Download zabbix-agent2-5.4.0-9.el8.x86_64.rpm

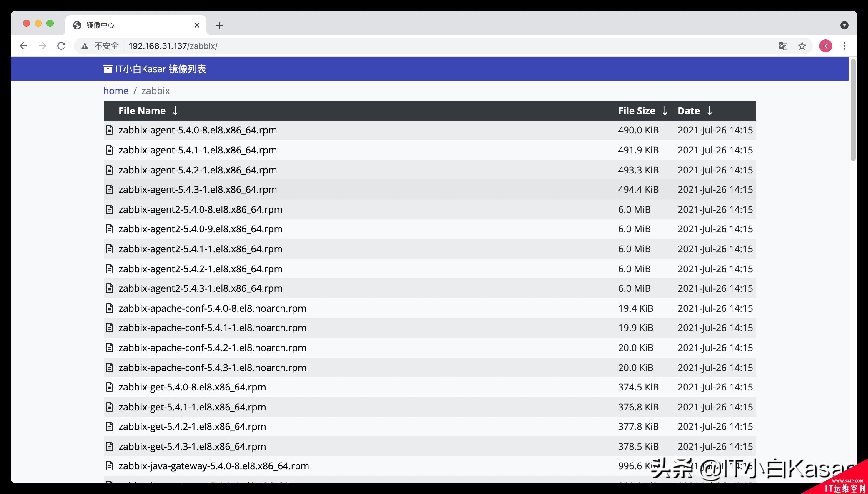click(201, 229)
